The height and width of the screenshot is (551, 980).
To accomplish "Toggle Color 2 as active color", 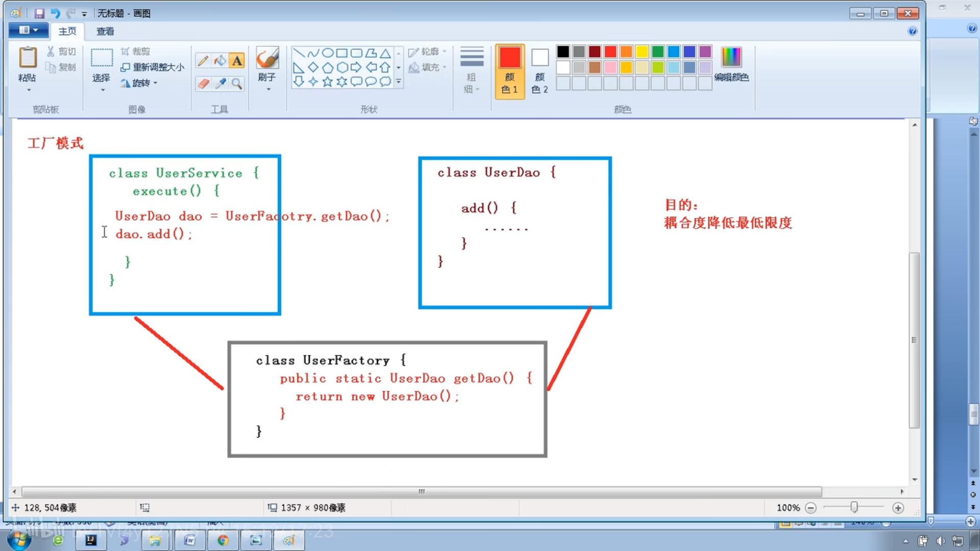I will point(540,70).
